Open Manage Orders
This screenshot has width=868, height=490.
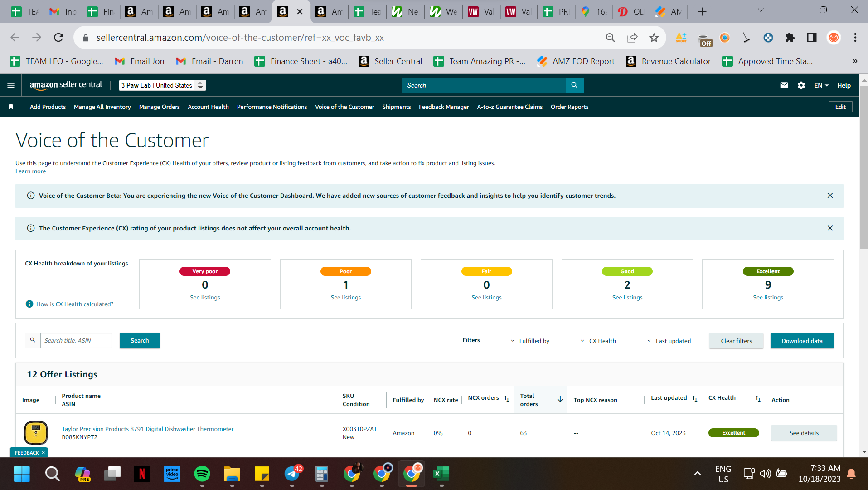point(160,107)
